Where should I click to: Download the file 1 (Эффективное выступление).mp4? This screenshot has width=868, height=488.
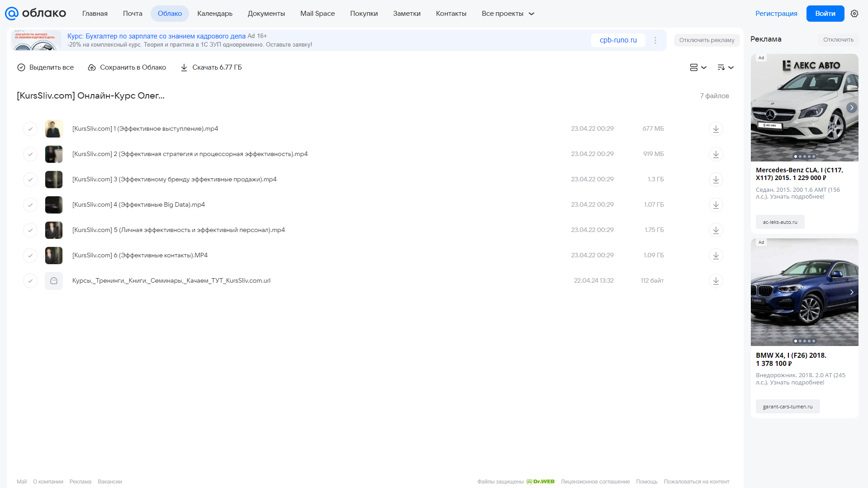pos(716,129)
